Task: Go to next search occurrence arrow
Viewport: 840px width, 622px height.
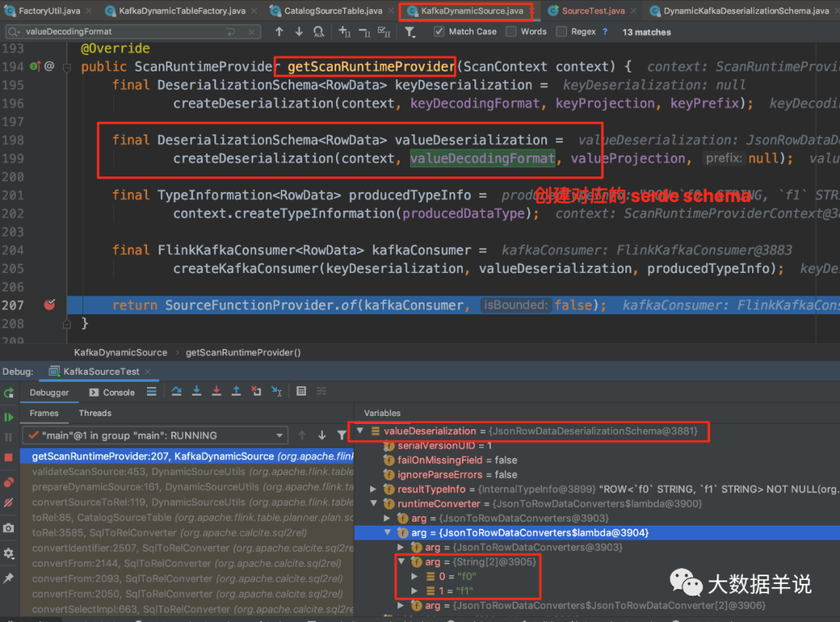Action: tap(299, 32)
